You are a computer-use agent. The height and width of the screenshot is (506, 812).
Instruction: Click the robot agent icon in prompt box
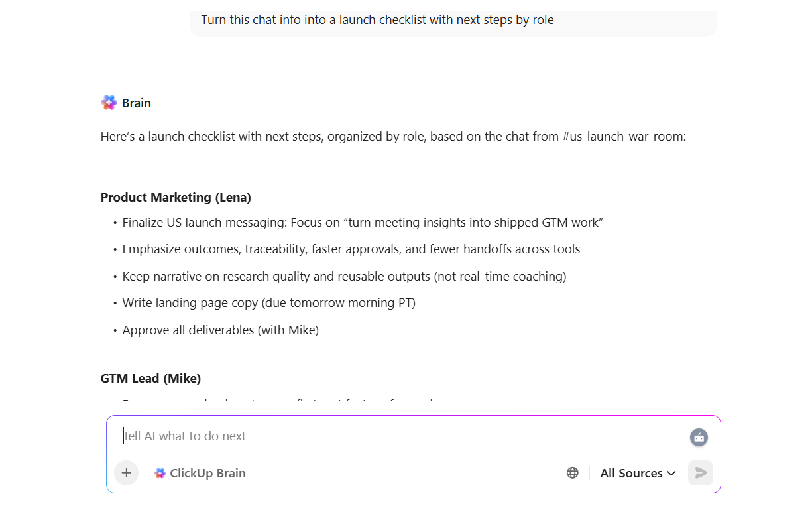coord(699,437)
